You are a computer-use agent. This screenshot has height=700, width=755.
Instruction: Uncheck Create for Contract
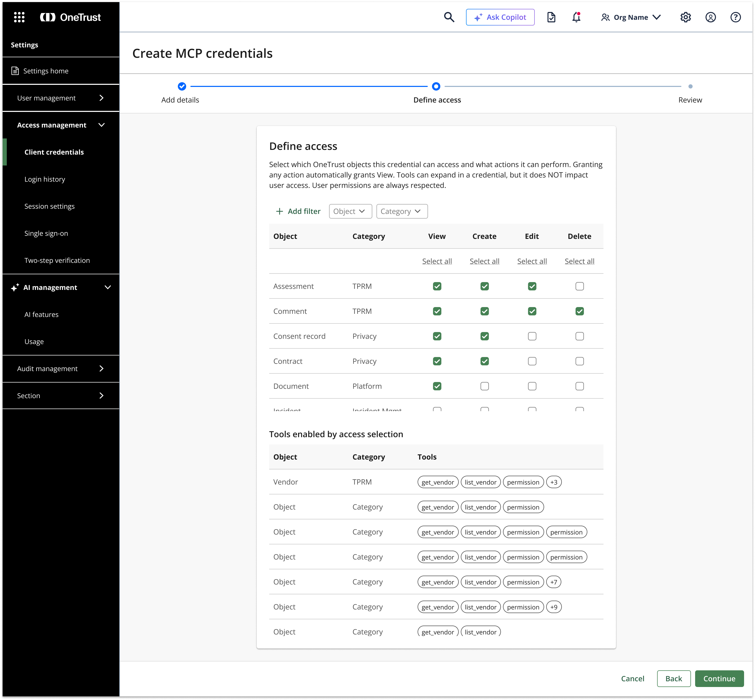click(485, 361)
